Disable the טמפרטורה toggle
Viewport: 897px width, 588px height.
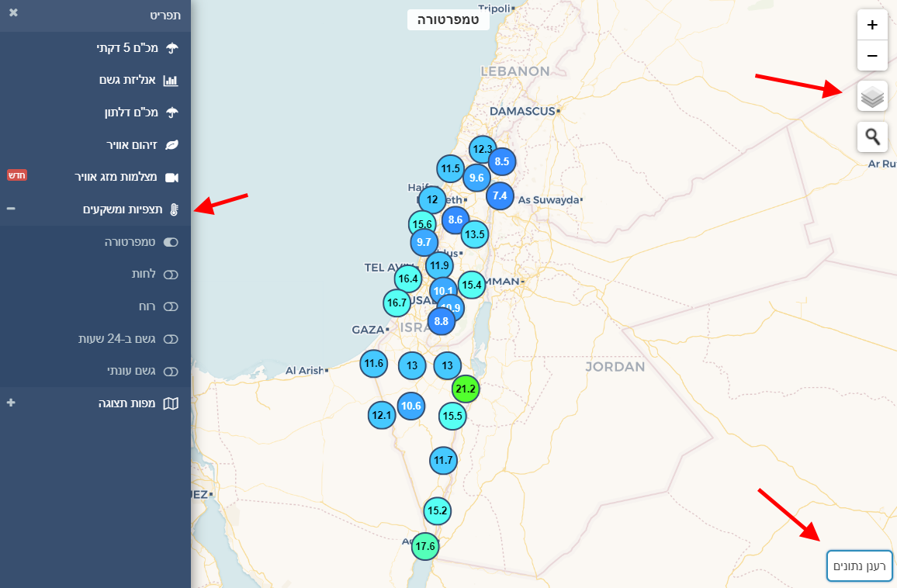coord(171,242)
